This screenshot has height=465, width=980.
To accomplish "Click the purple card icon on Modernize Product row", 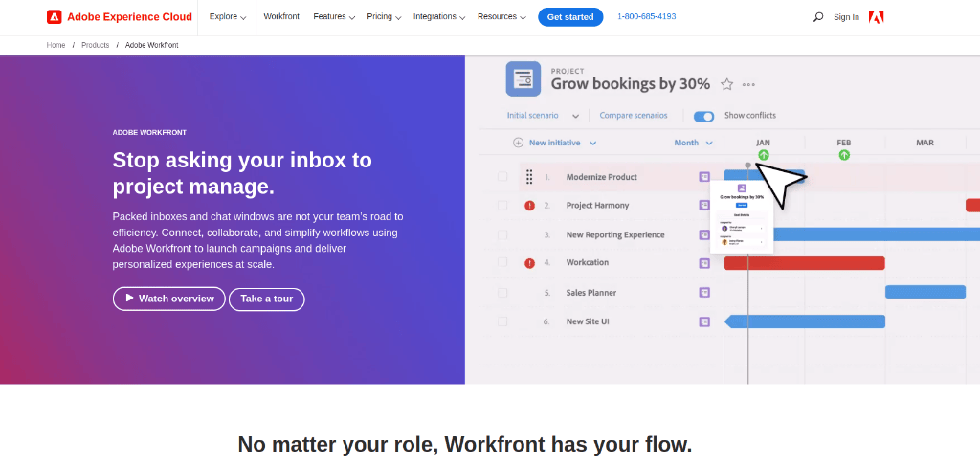I will [x=704, y=177].
